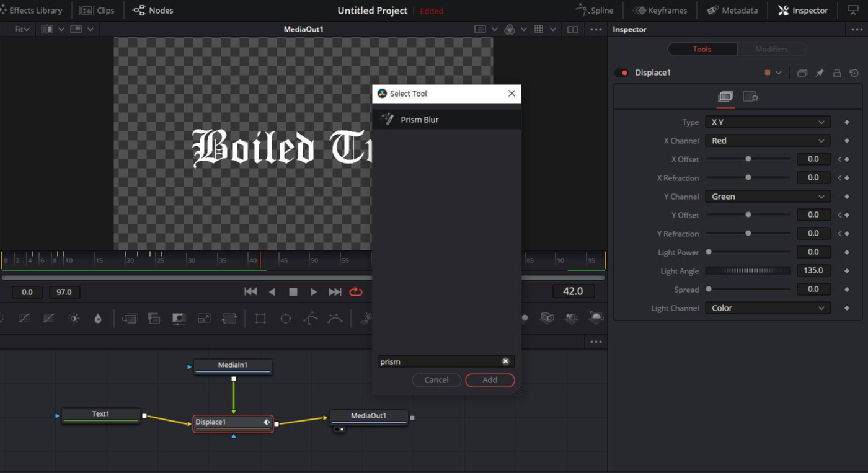Open the Keyframes editor panel
Viewport: 868px width, 473px height.
[659, 11]
